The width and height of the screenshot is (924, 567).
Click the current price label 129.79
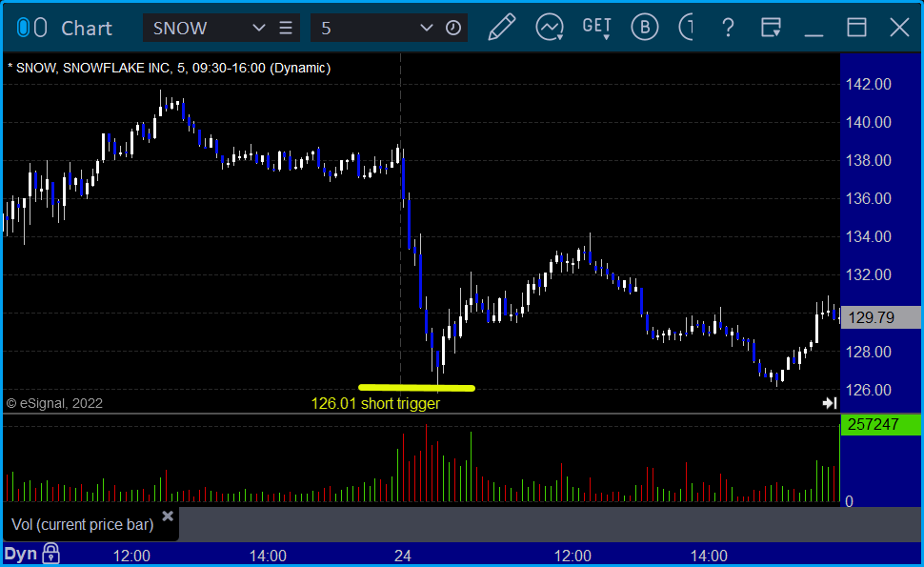click(881, 317)
